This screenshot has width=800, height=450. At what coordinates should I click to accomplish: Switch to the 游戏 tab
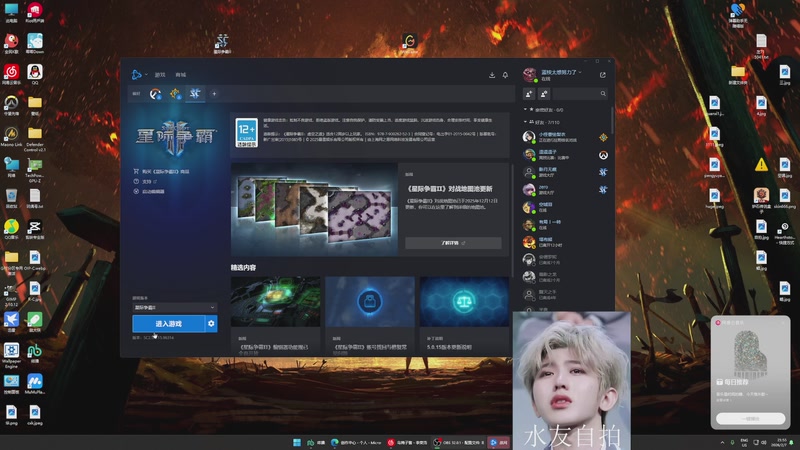point(160,75)
